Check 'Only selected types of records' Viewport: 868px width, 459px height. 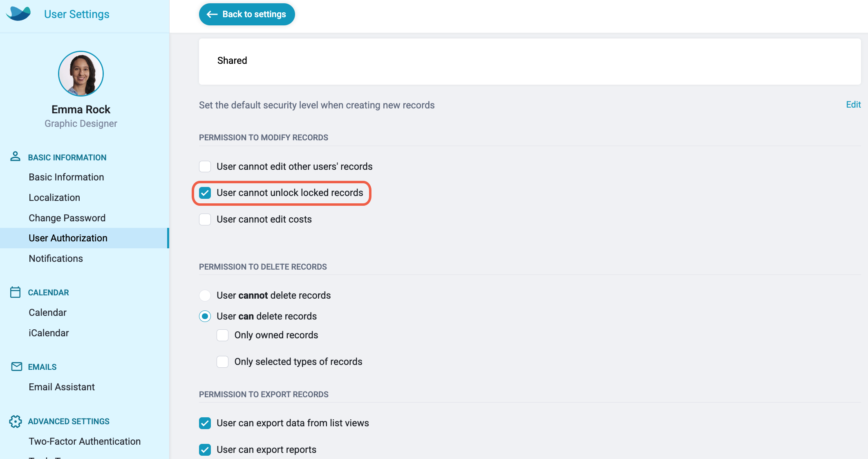click(223, 362)
